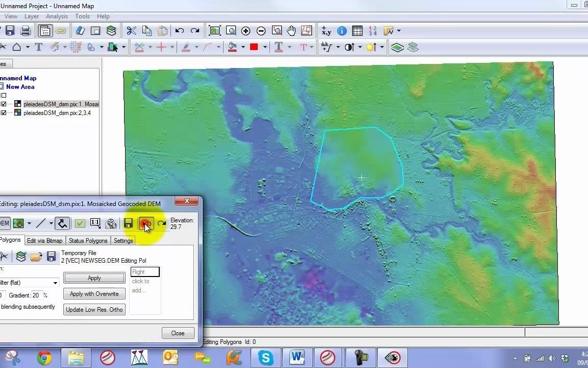Viewport: 588px width, 368px height.
Task: Switch to the Edit via Bitmap tab
Action: [44, 241]
